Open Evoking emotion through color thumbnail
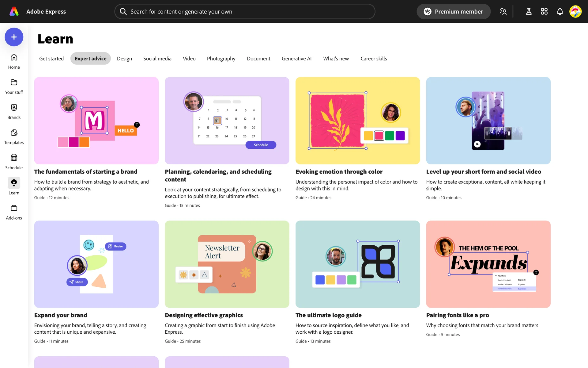Image resolution: width=588 pixels, height=368 pixels. tap(357, 121)
